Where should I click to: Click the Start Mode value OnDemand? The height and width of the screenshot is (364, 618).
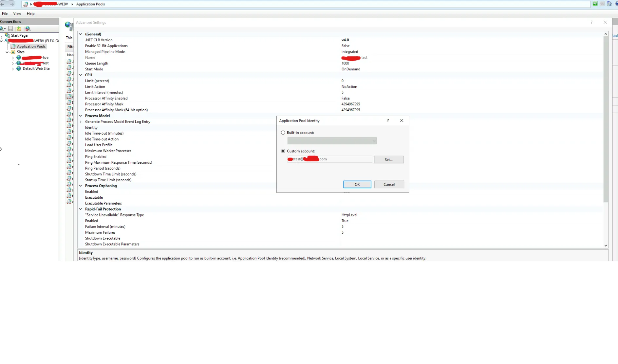coord(351,69)
